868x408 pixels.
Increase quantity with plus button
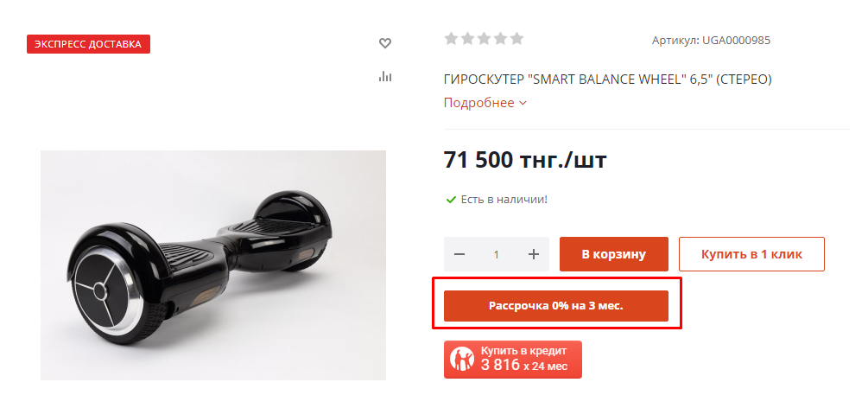(x=534, y=254)
